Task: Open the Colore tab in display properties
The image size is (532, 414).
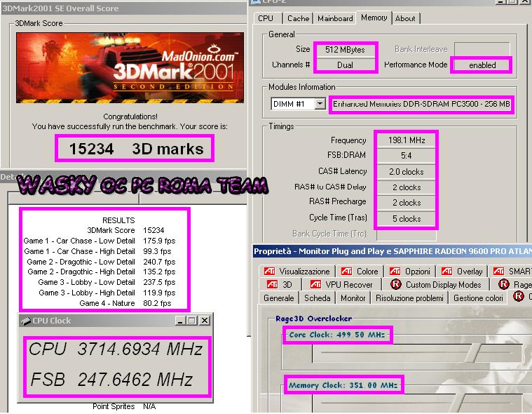Action: click(360, 272)
